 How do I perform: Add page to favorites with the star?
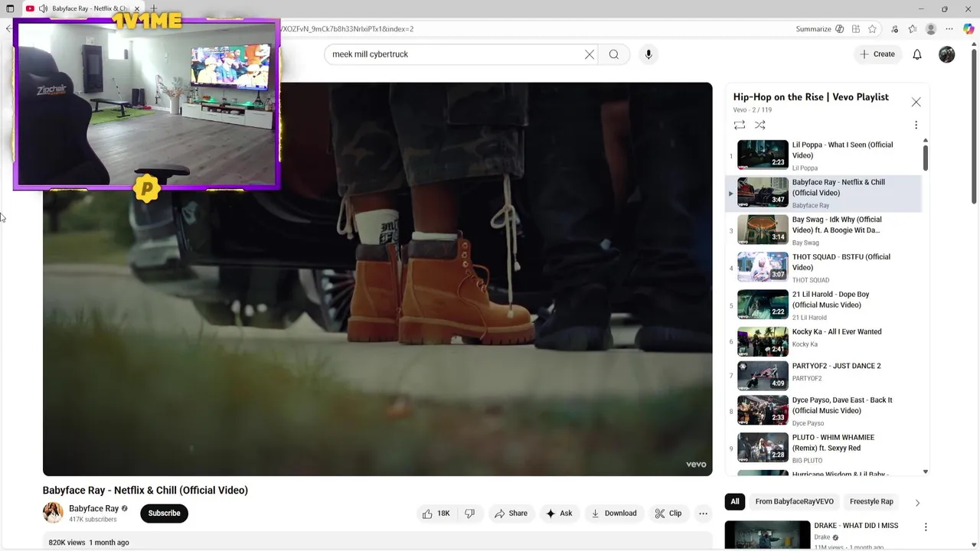pyautogui.click(x=872, y=29)
